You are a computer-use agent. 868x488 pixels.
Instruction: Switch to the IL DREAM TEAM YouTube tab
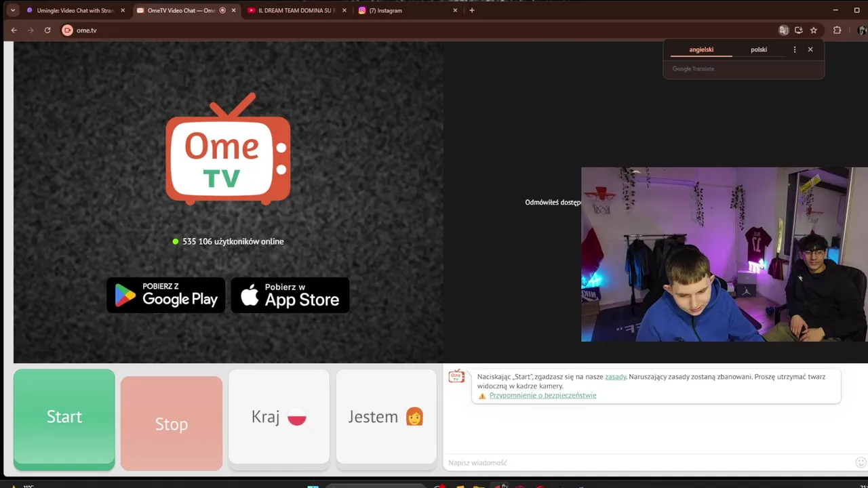tap(296, 10)
